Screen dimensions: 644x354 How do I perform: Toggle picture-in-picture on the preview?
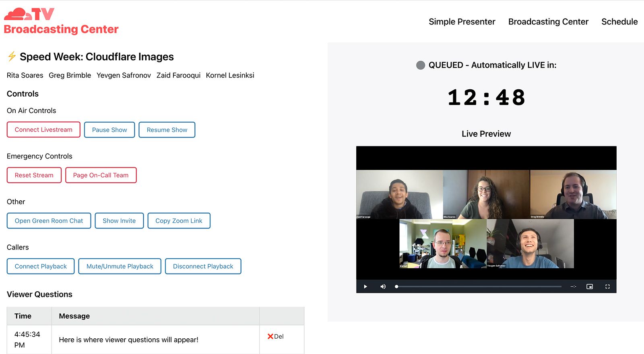point(590,286)
